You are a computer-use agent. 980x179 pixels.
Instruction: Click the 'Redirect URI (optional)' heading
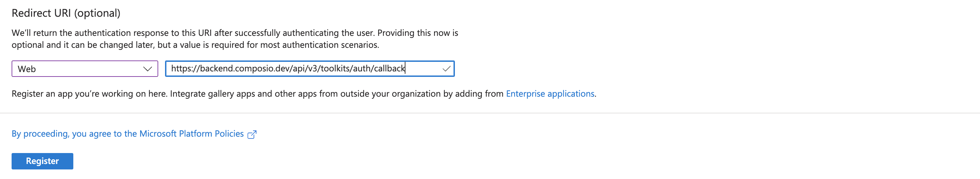click(66, 13)
